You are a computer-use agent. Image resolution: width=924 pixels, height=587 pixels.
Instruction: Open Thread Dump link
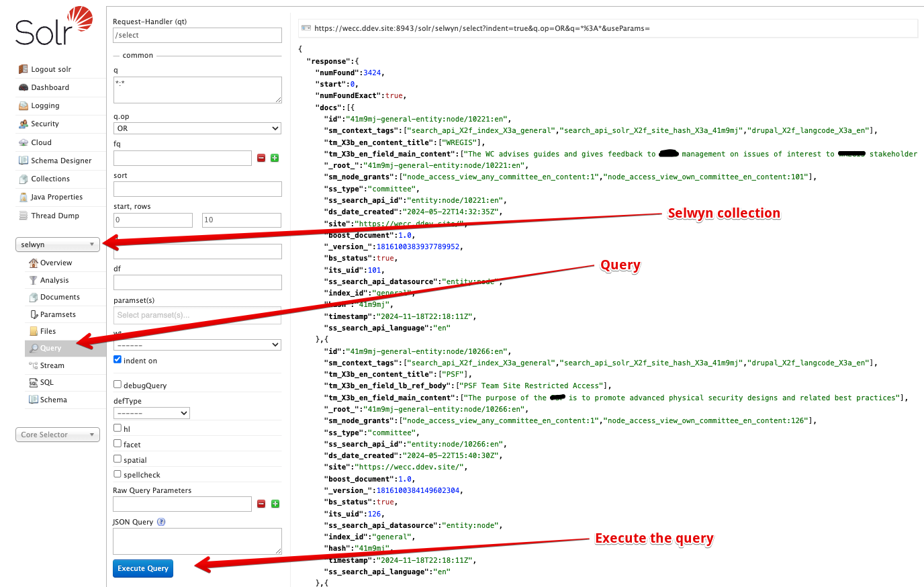point(55,216)
